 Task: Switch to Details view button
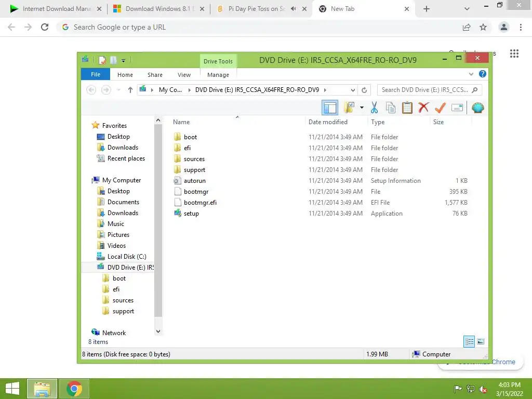pyautogui.click(x=469, y=342)
